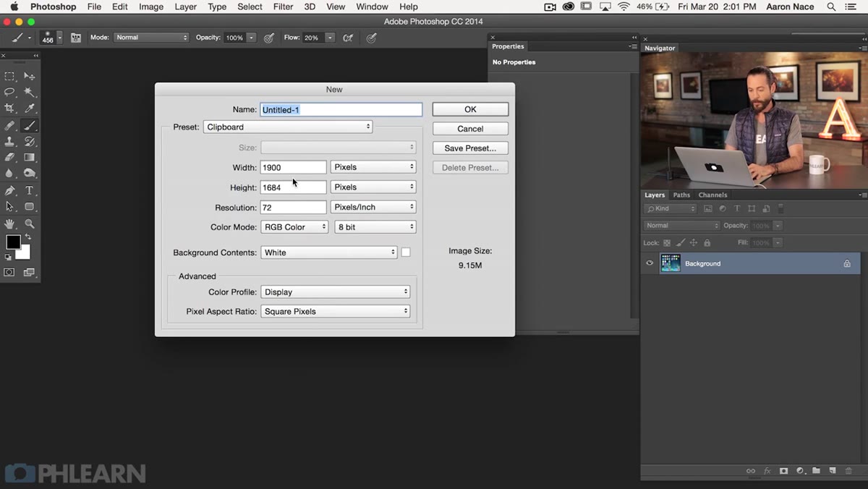Toggle Lock all padlock in Layers panel
Screen dimensions: 868x489
tap(707, 243)
